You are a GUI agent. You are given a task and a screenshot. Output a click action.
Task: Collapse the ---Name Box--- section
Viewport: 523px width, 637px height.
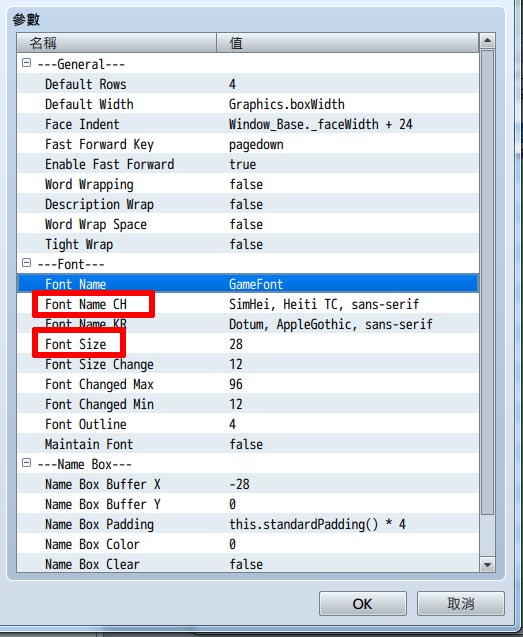click(x=26, y=463)
